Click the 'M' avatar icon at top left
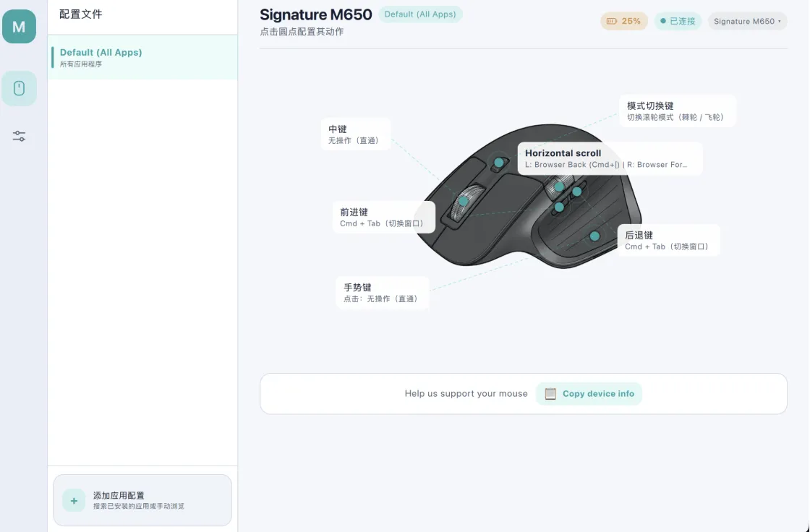 pyautogui.click(x=17, y=26)
